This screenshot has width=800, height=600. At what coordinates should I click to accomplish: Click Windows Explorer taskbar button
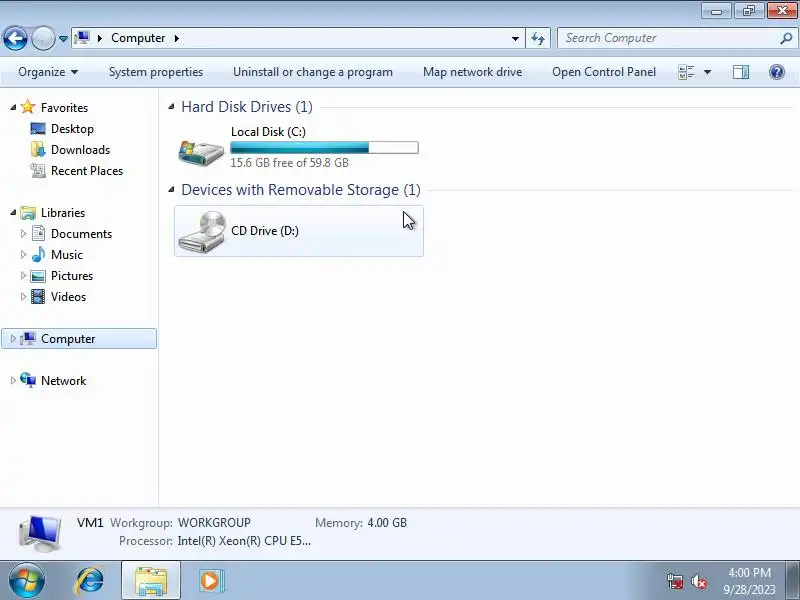point(151,580)
